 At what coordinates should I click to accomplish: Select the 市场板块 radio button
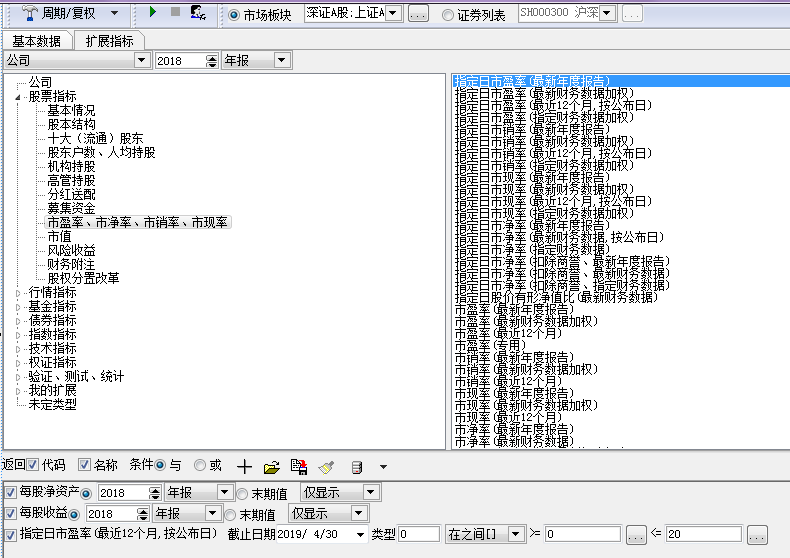[x=234, y=15]
